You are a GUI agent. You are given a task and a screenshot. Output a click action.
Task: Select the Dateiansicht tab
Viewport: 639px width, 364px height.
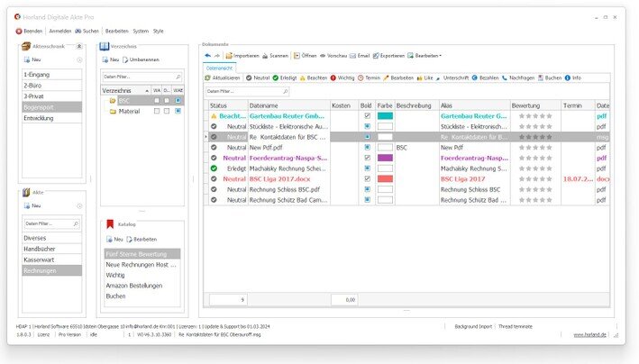(219, 68)
